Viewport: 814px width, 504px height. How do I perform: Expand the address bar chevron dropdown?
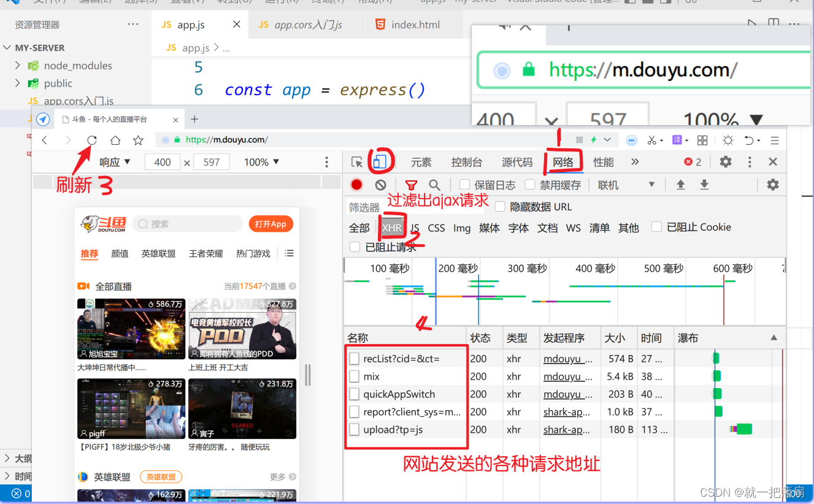[x=607, y=140]
